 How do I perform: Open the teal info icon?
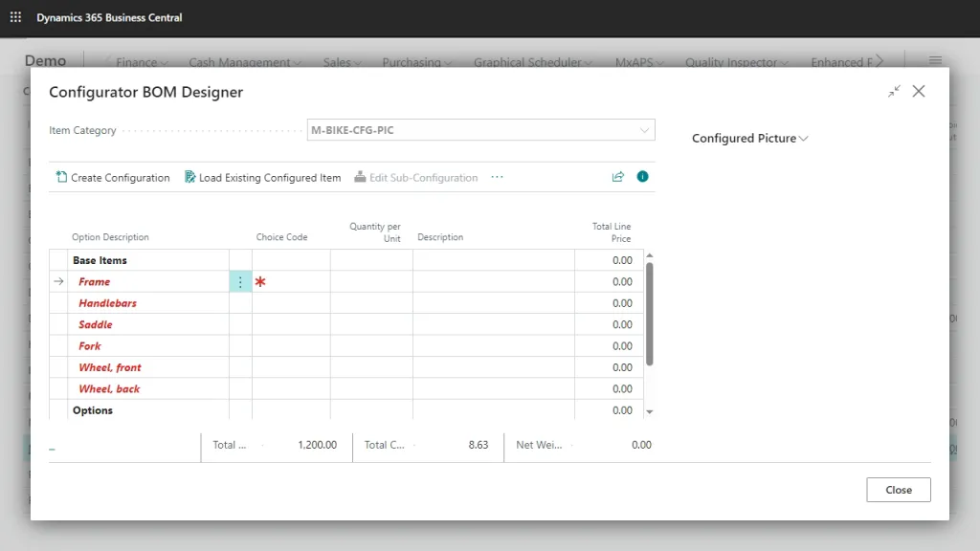point(642,177)
